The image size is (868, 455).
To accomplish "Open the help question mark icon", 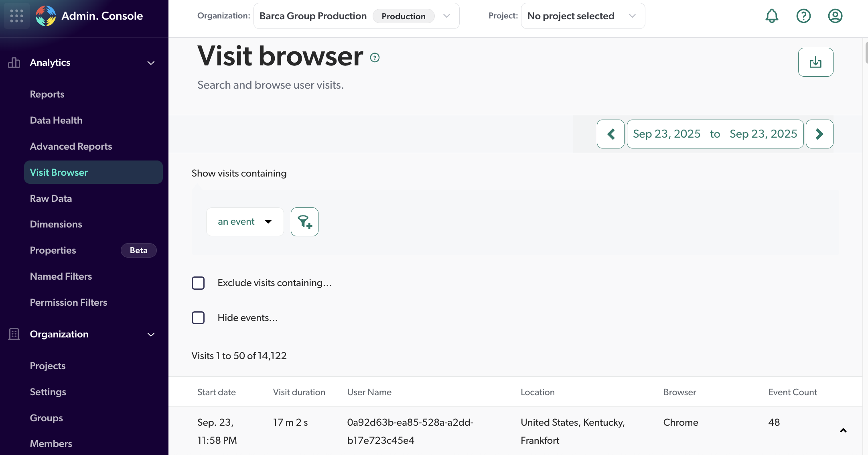I will click(803, 16).
